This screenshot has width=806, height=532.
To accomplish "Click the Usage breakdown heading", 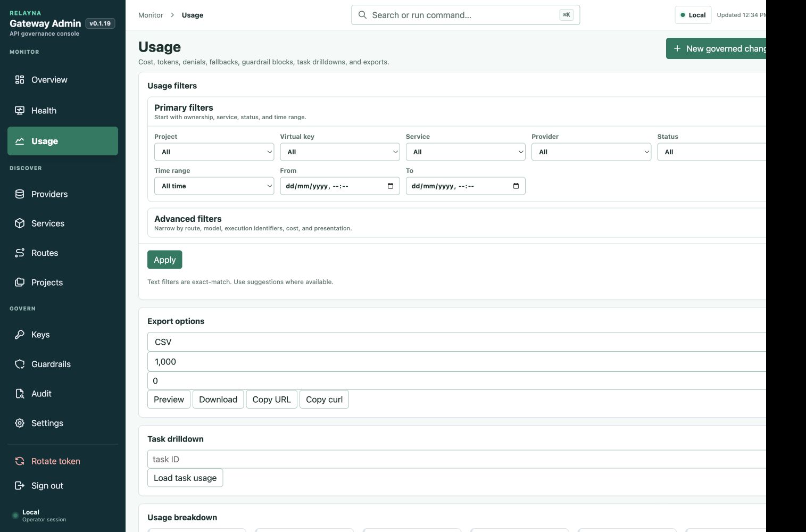I will coord(182,518).
